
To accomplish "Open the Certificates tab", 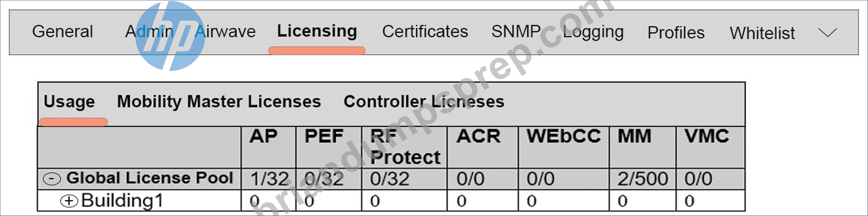I will point(425,32).
